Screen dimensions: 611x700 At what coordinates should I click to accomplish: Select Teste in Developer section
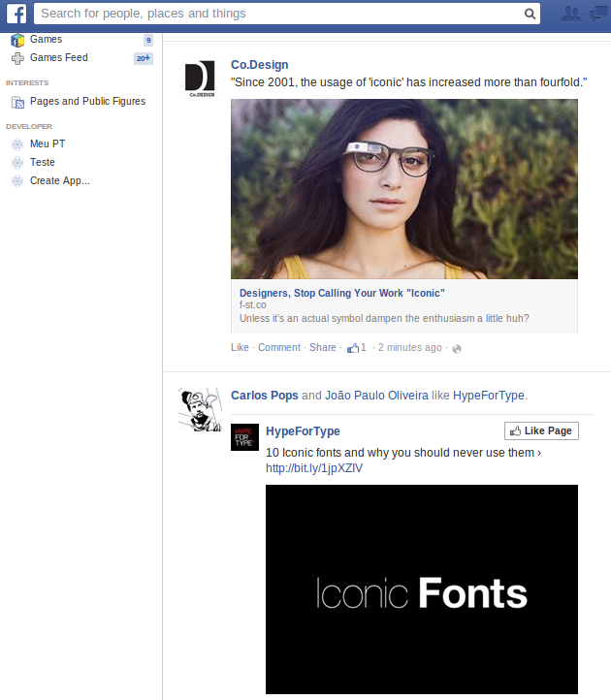click(43, 162)
